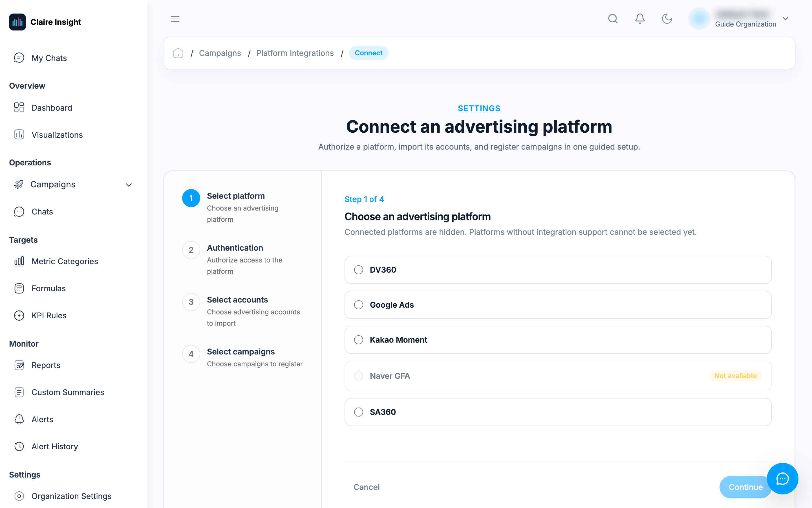Viewport: 812px width, 508px height.
Task: Follow the Platform Integrations breadcrumb link
Action: [295, 53]
